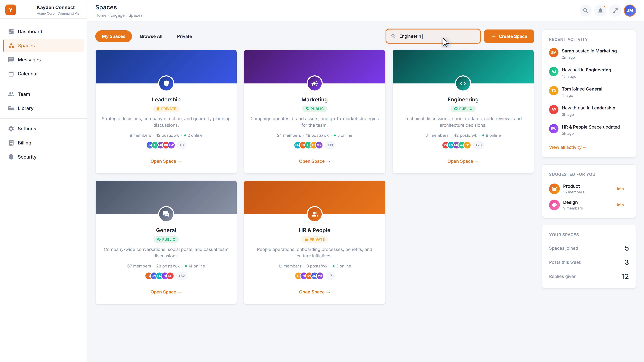Image resolution: width=644 pixels, height=362 pixels.
Task: Click the Engage breadcrumb
Action: (117, 15)
